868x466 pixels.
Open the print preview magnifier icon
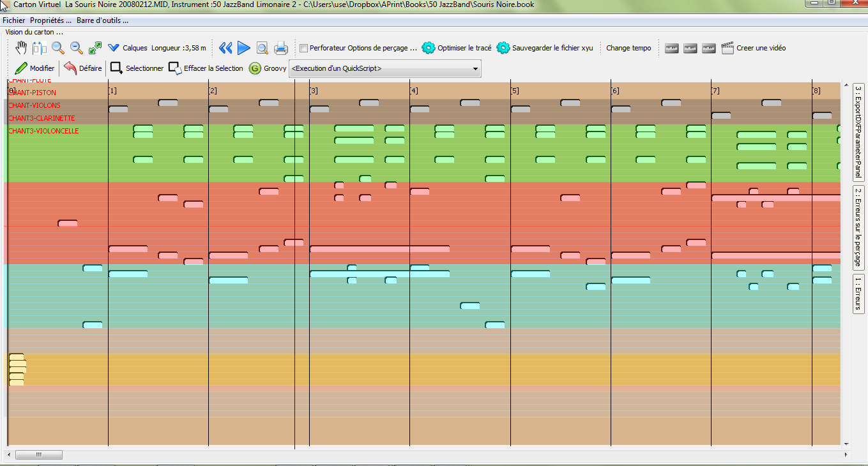(262, 48)
